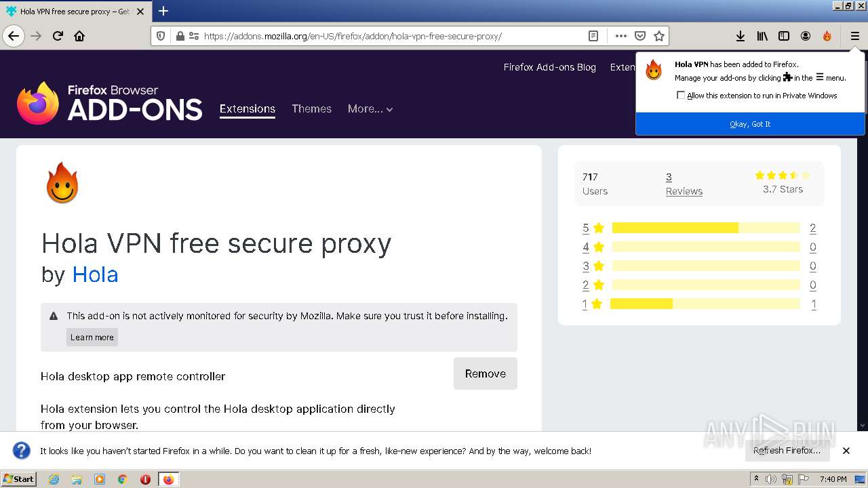
Task: Show sidebars icon in toolbar
Action: tap(784, 36)
